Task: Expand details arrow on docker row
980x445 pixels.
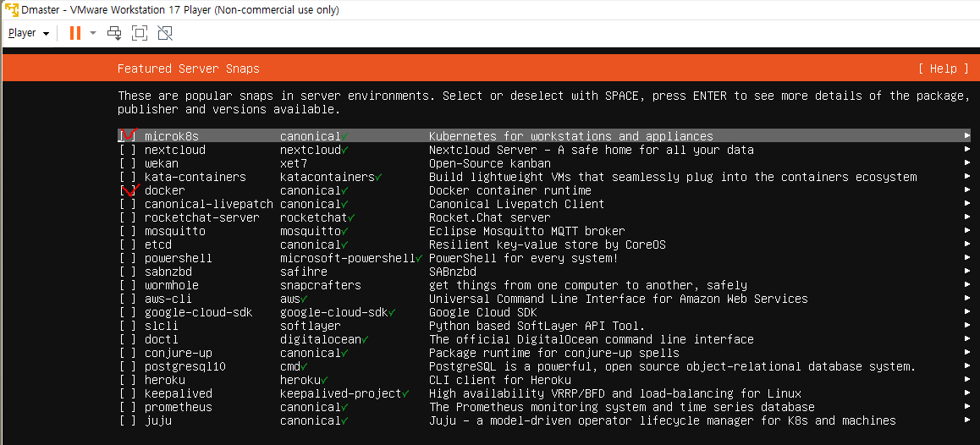Action: [x=966, y=190]
